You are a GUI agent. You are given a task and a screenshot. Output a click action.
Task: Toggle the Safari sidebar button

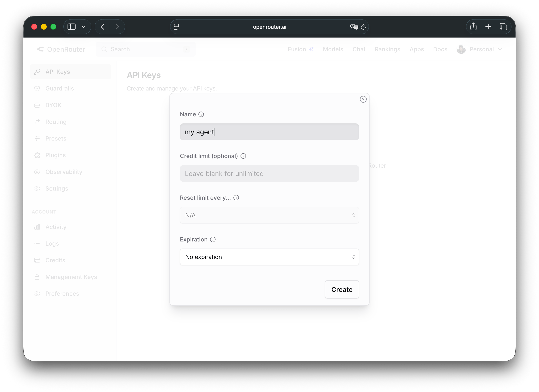(71, 27)
